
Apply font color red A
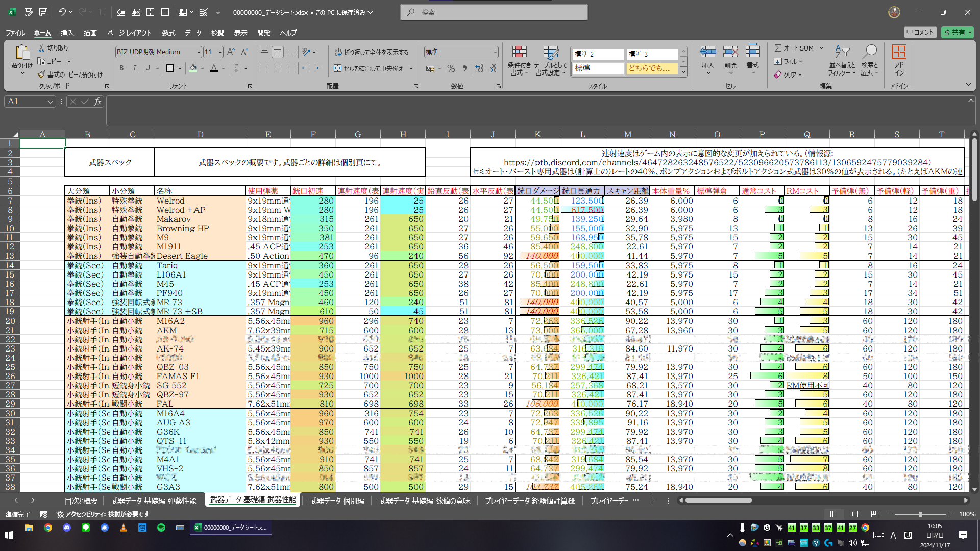point(214,68)
